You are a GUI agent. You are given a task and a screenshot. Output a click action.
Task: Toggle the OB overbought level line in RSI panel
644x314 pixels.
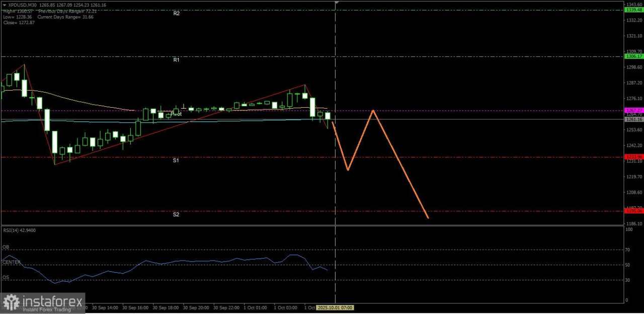(6, 247)
